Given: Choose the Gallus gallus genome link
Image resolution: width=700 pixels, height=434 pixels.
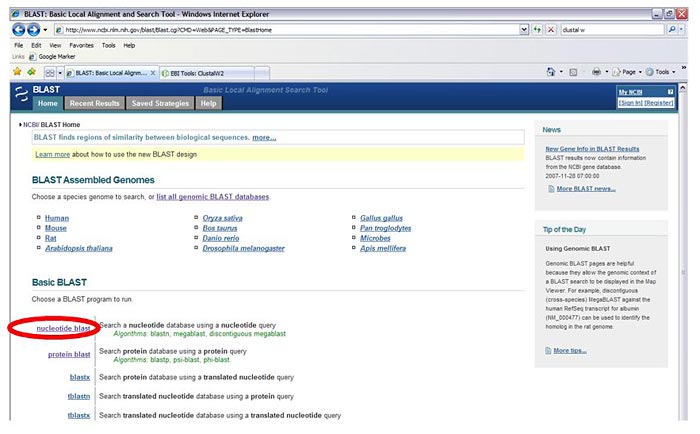Looking at the screenshot, I should (381, 218).
